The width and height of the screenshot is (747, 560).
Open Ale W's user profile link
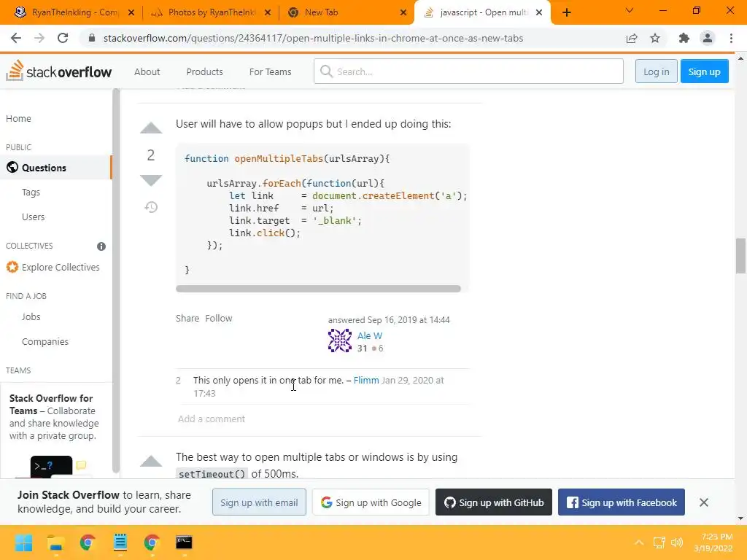coord(370,335)
